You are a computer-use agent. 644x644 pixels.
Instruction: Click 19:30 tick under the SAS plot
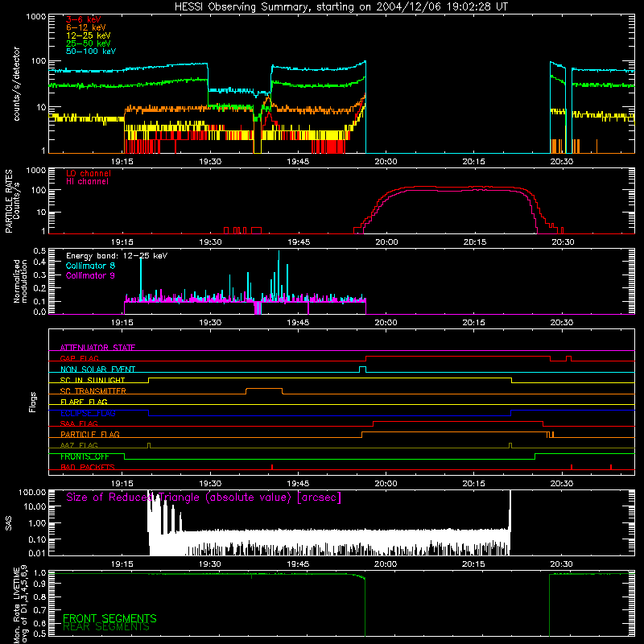(210, 564)
